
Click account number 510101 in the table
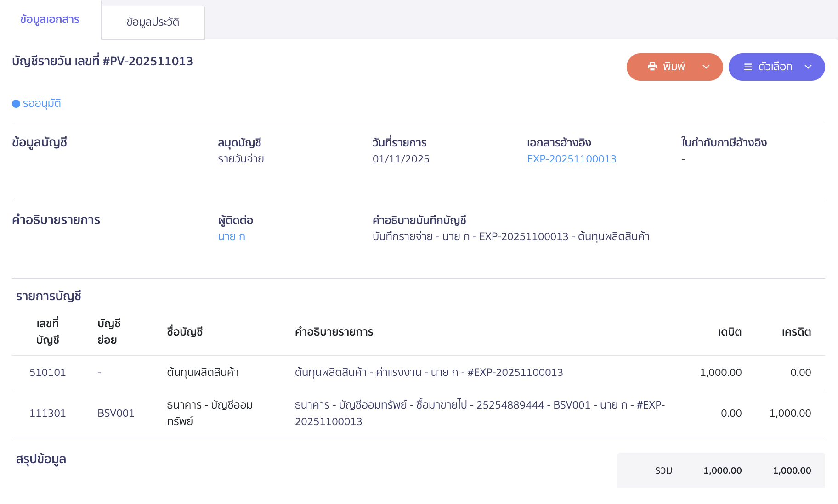point(47,372)
